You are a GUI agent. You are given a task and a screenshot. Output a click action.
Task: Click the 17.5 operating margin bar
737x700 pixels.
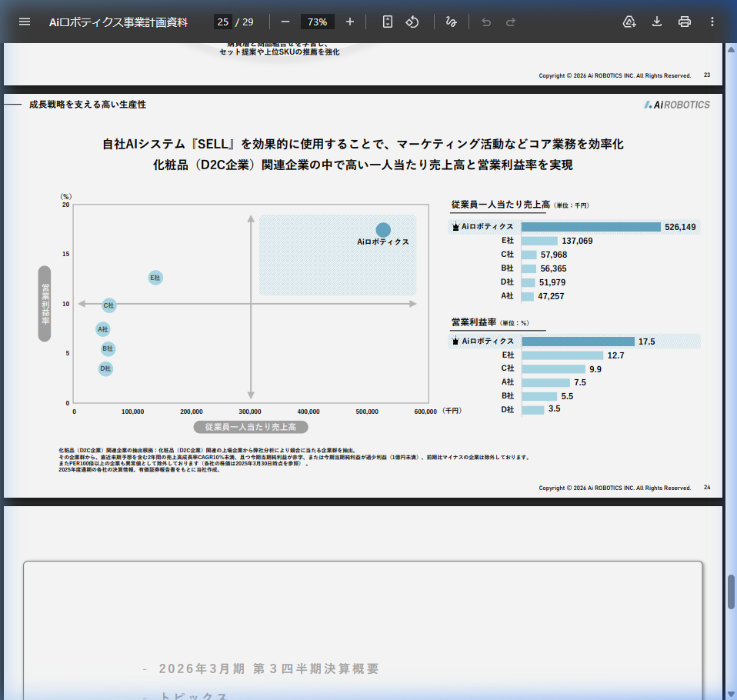point(578,342)
